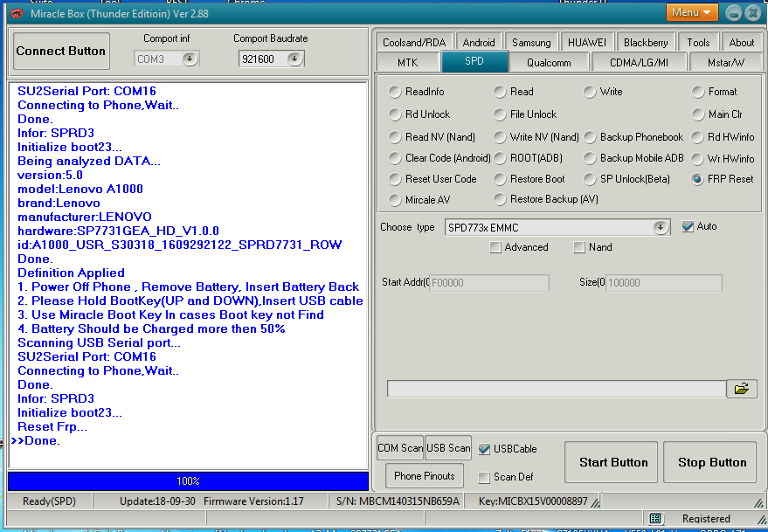The height and width of the screenshot is (532, 768).
Task: Click the Registered status text
Action: pos(706,518)
